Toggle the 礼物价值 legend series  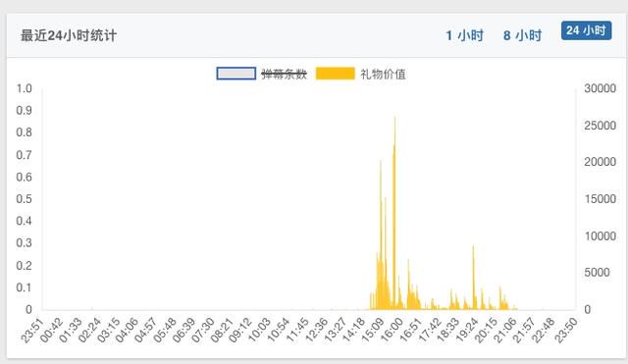click(383, 74)
